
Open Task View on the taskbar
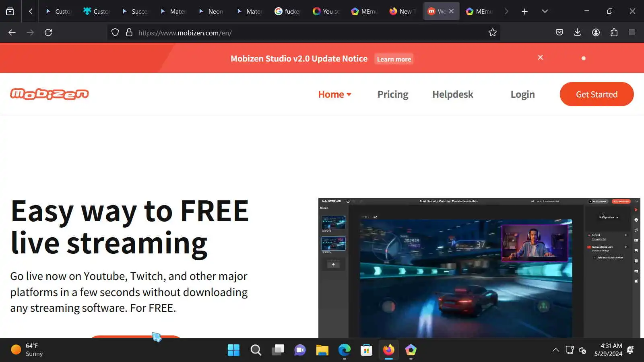(278, 350)
